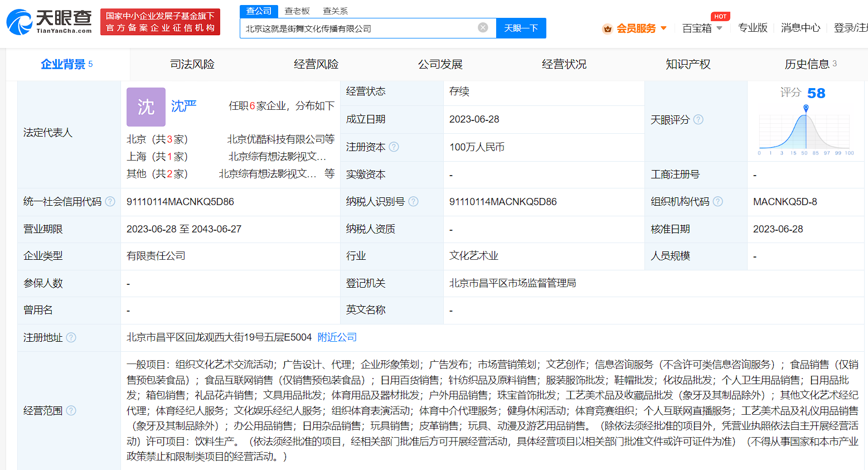
Task: Click the 沈 avatar thumbnail
Action: 146,107
